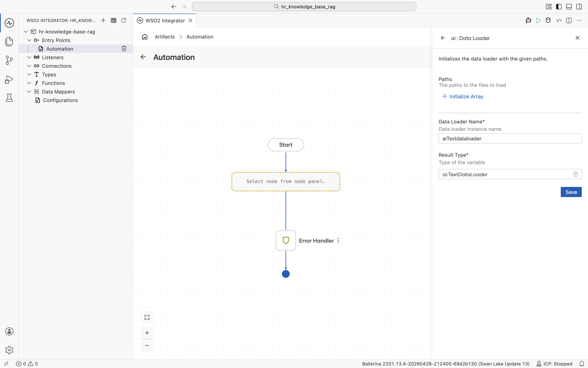Screen dimensions: 588x368
Task: Fit diagram to screen icon
Action: (x=147, y=317)
